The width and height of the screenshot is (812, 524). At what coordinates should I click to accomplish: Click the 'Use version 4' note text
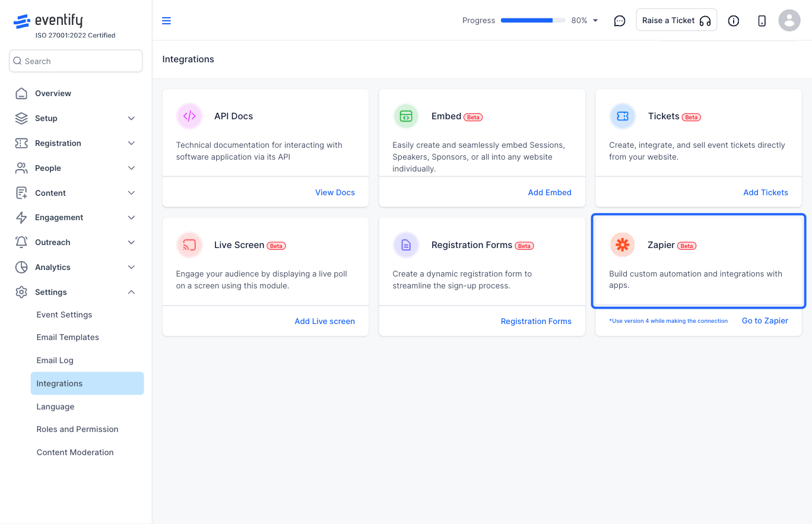(x=668, y=321)
